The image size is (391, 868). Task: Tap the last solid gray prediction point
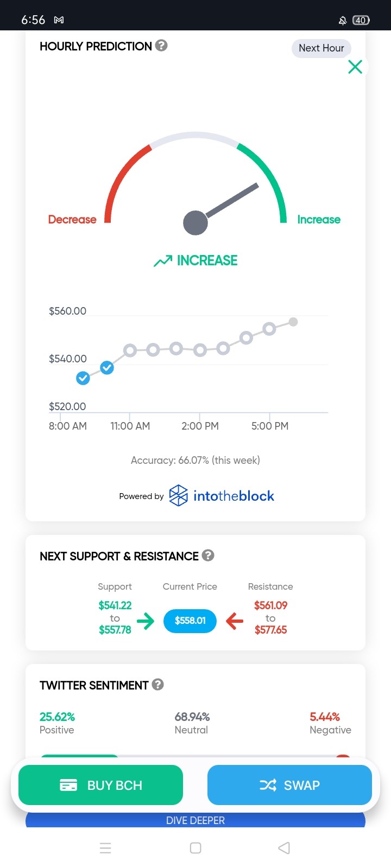[293, 322]
